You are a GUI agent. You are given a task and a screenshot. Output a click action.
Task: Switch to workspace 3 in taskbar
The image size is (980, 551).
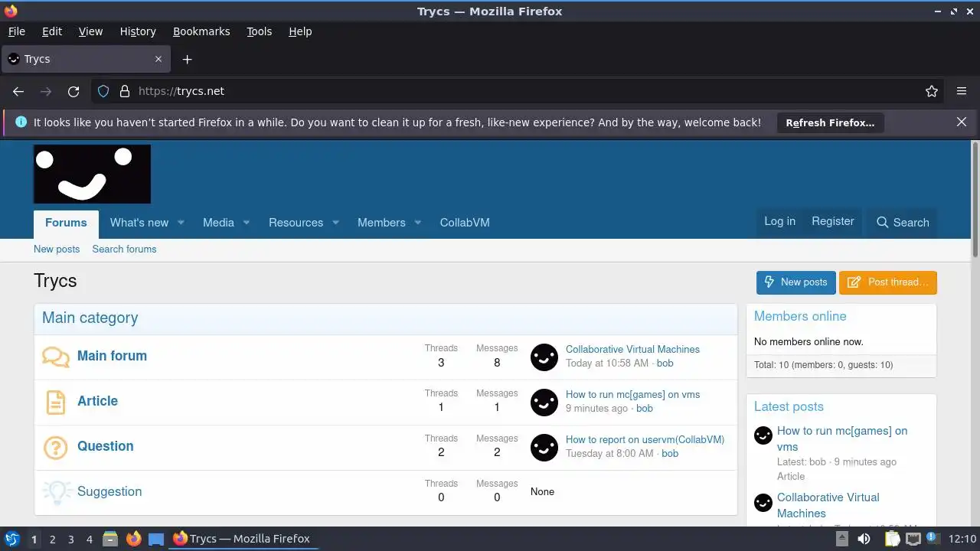pyautogui.click(x=70, y=540)
